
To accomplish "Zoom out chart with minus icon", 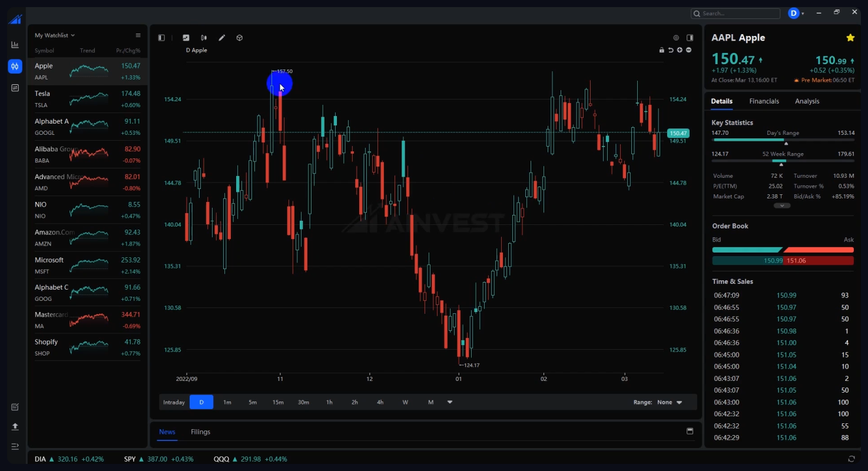I will pos(688,50).
